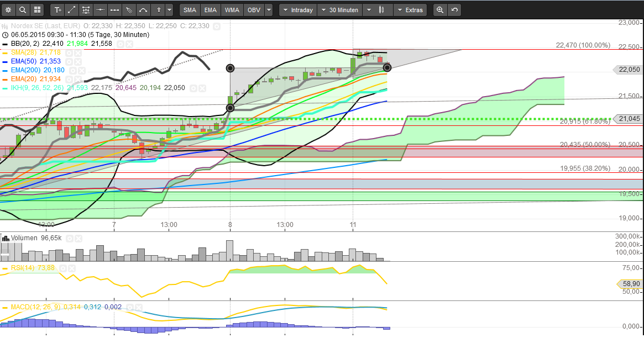Open IKH(9, 26, 52, 26) settings icon

coord(194,88)
